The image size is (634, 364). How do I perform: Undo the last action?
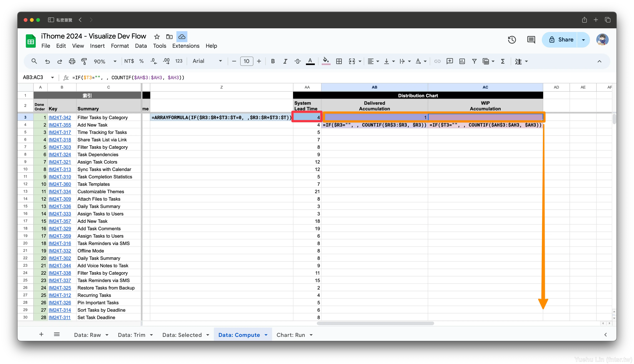point(47,61)
